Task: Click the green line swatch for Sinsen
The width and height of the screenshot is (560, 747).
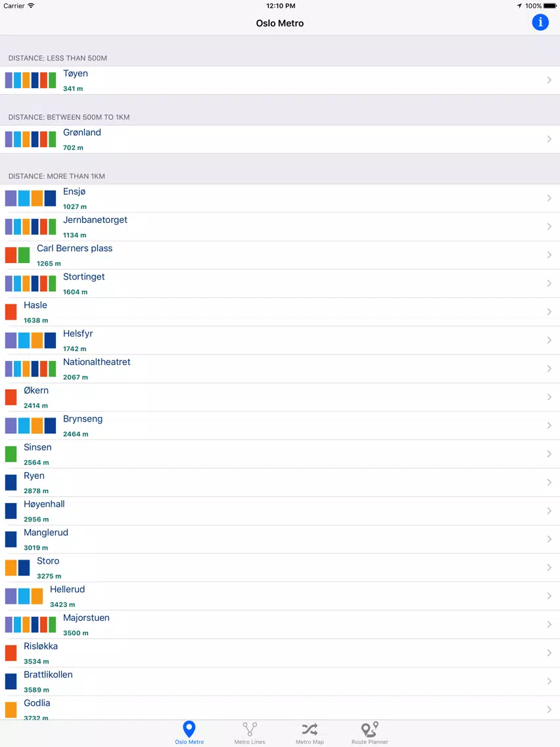Action: pyautogui.click(x=11, y=454)
